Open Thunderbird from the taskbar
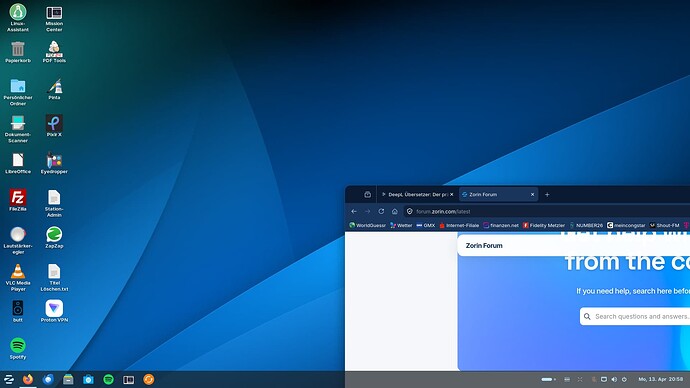This screenshot has height=388, width=690. [48, 379]
